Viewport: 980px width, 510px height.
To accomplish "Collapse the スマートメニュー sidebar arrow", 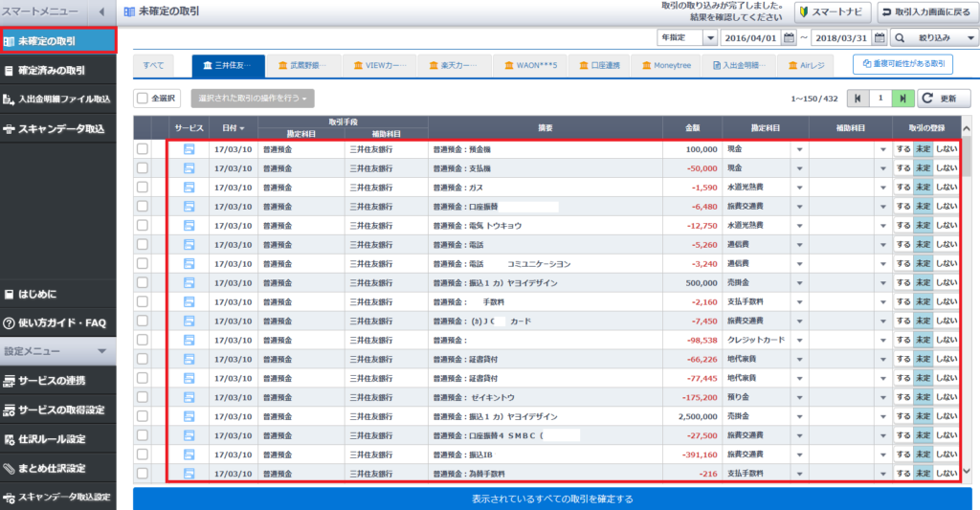I will pyautogui.click(x=102, y=12).
